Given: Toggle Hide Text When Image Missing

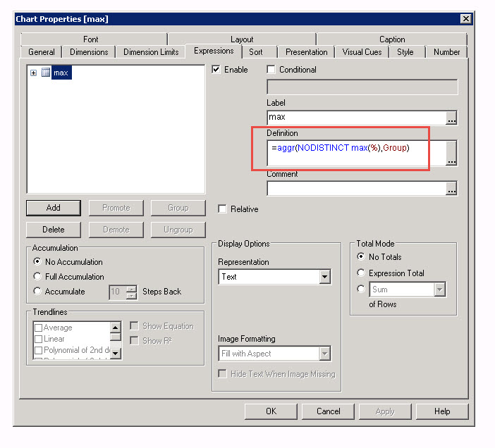Looking at the screenshot, I should 222,374.
